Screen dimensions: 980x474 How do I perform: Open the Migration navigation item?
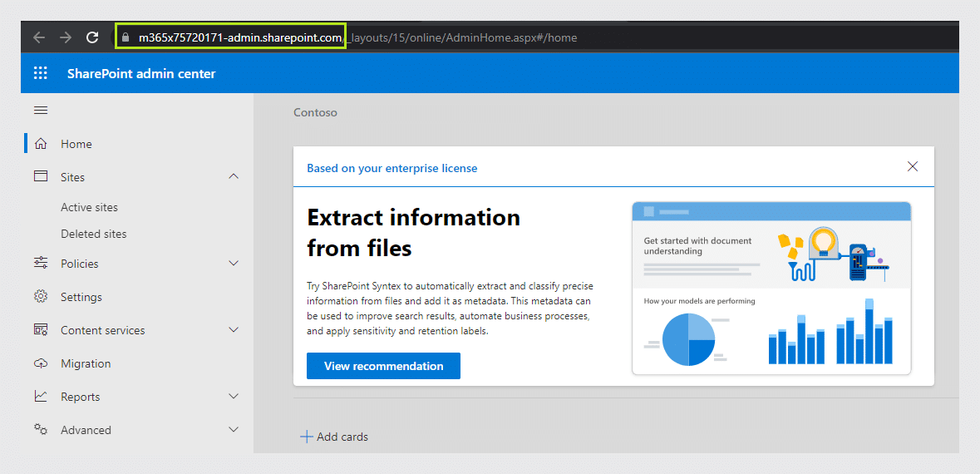[86, 363]
